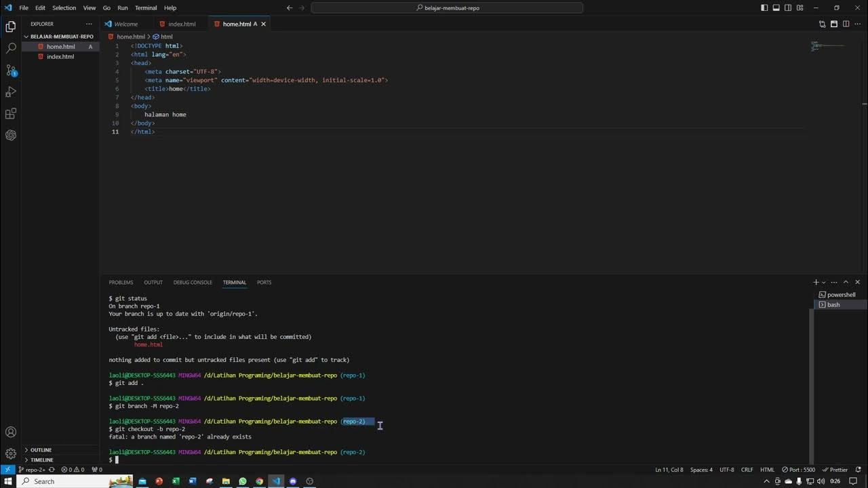The height and width of the screenshot is (488, 868).
Task: Click Port : 5500 Live Server status
Action: (x=798, y=470)
